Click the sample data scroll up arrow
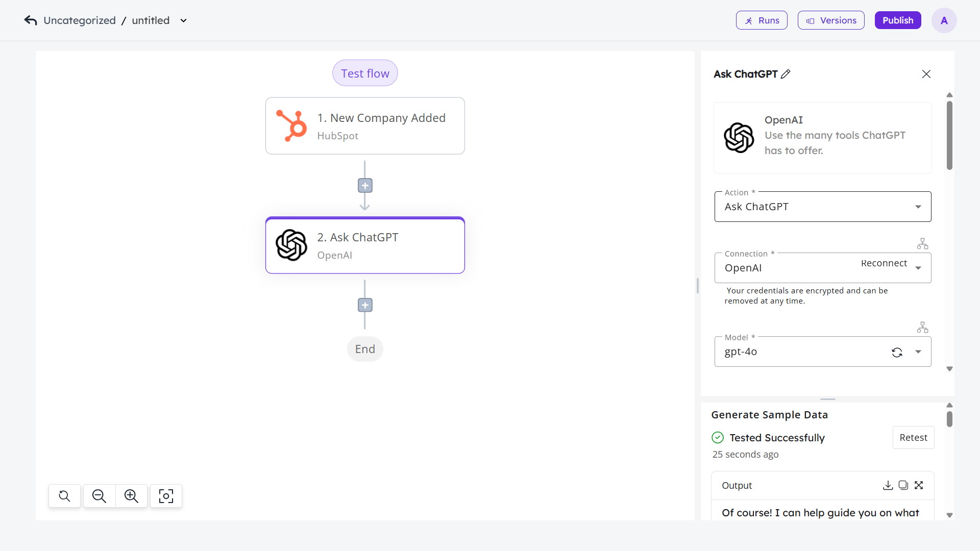The height and width of the screenshot is (551, 980). [x=949, y=405]
